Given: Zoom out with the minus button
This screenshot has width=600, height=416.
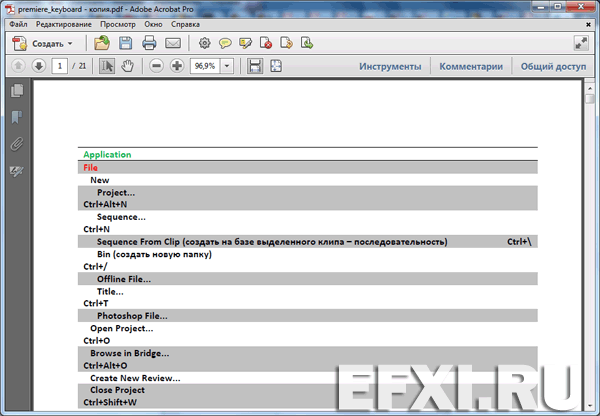Looking at the screenshot, I should click(x=156, y=66).
